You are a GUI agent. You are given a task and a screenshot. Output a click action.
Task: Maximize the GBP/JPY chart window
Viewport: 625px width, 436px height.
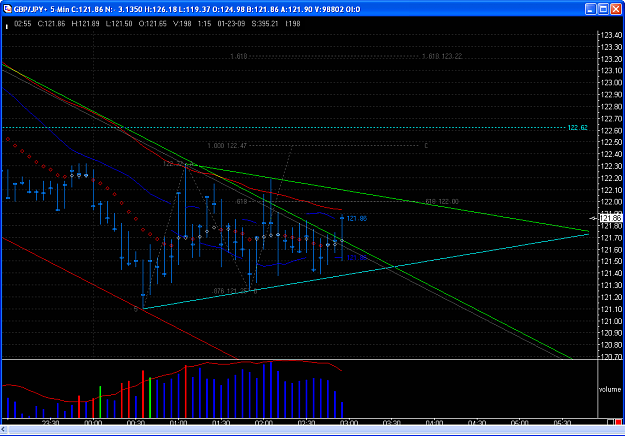pyautogui.click(x=603, y=9)
